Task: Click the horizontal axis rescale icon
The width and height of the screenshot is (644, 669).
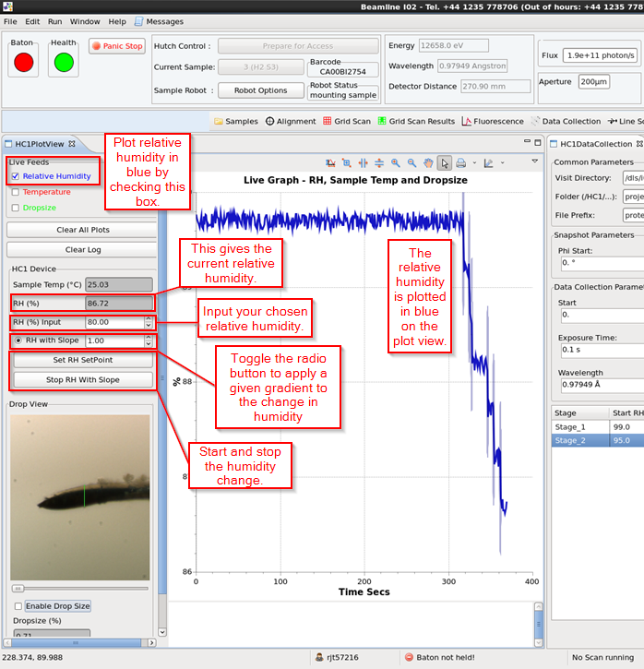Action: pos(363,163)
